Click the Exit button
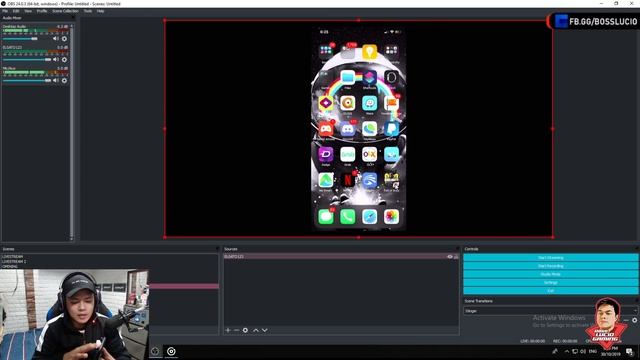Screen dimensions: 640x360 point(550,291)
